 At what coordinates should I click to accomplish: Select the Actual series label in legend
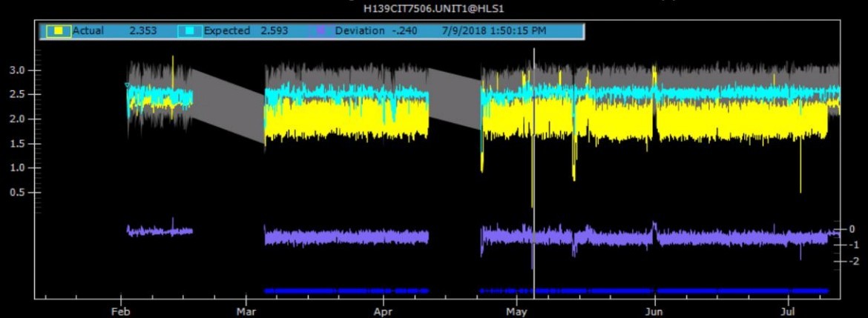pos(88,31)
